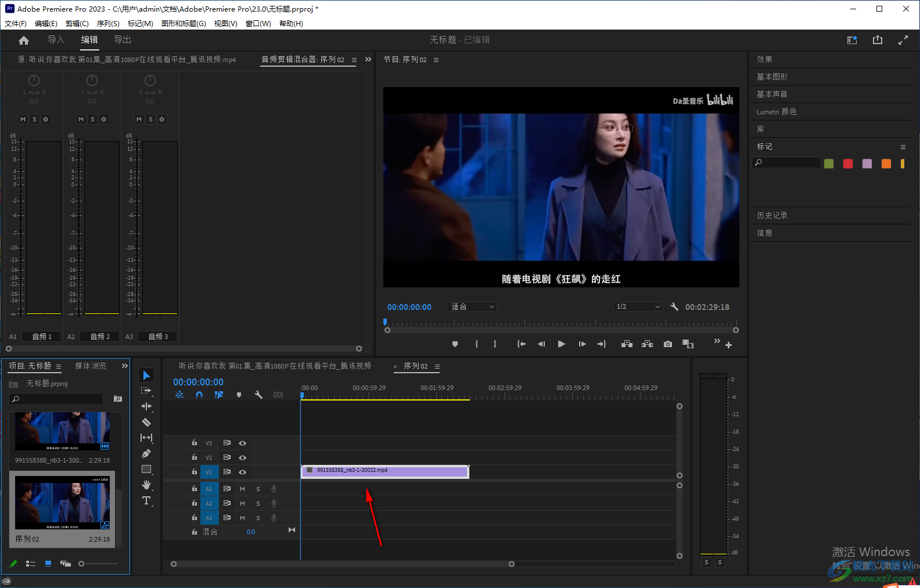This screenshot has height=588, width=920.
Task: Click Export Frame camera icon in Program monitor
Action: (668, 344)
